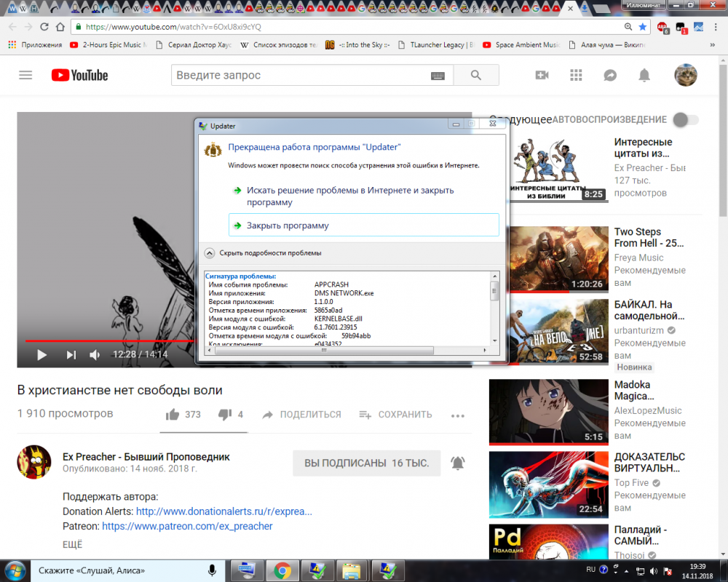Open the AdBlock extension icon

click(x=663, y=28)
